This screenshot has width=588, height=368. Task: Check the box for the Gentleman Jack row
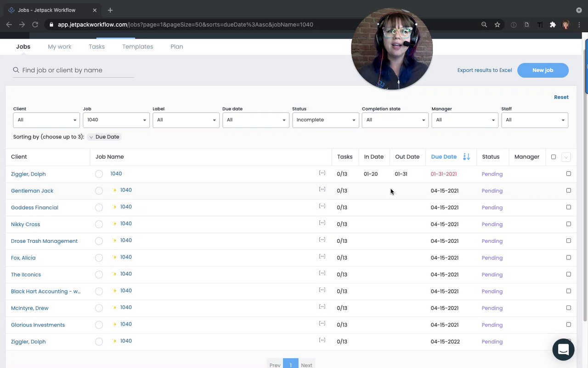569,190
